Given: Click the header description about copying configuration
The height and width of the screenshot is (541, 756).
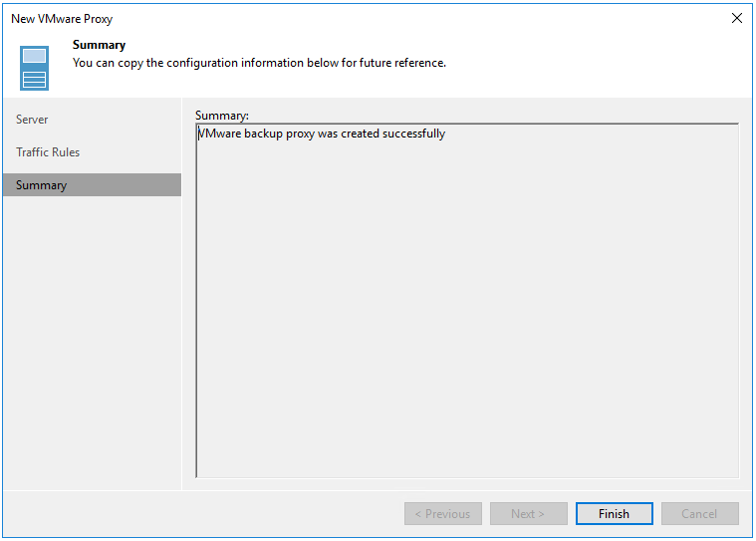Looking at the screenshot, I should click(x=259, y=63).
